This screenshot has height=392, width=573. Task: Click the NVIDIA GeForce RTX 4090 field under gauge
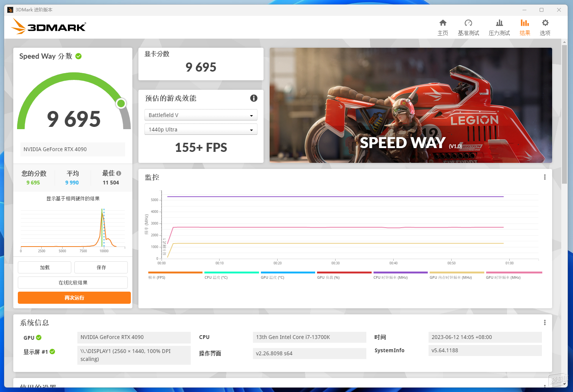[x=73, y=149]
